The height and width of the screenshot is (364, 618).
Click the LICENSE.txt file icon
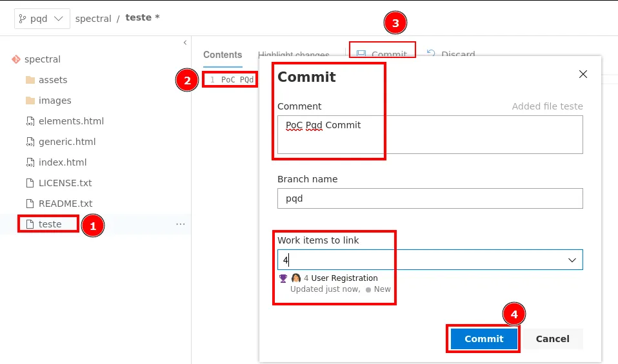coord(30,183)
